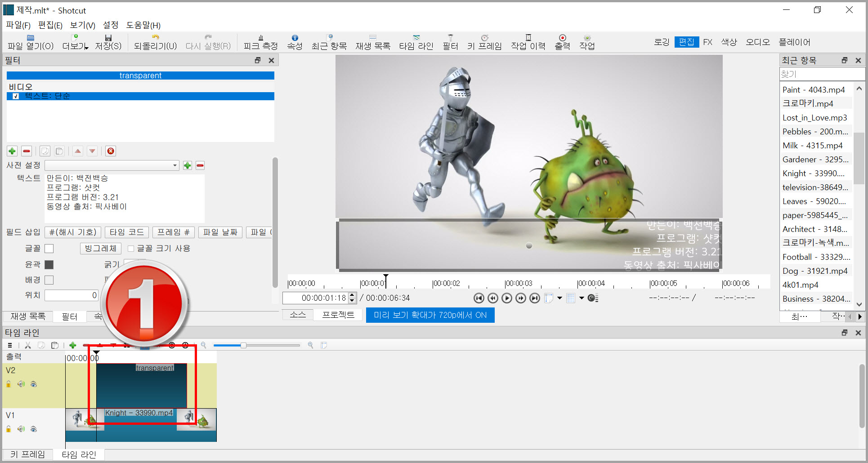Click the 미리 보기 확대가 720p에서 ON notice
The width and height of the screenshot is (868, 463).
(x=430, y=315)
